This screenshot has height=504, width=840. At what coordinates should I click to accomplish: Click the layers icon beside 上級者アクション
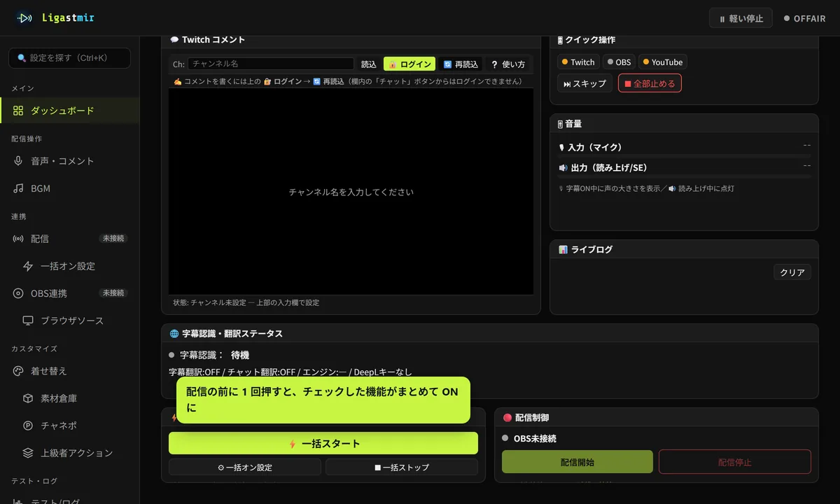(x=28, y=453)
